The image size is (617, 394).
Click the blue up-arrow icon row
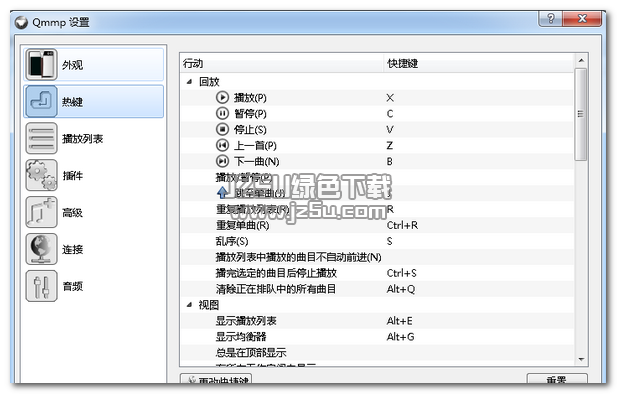pos(222,193)
